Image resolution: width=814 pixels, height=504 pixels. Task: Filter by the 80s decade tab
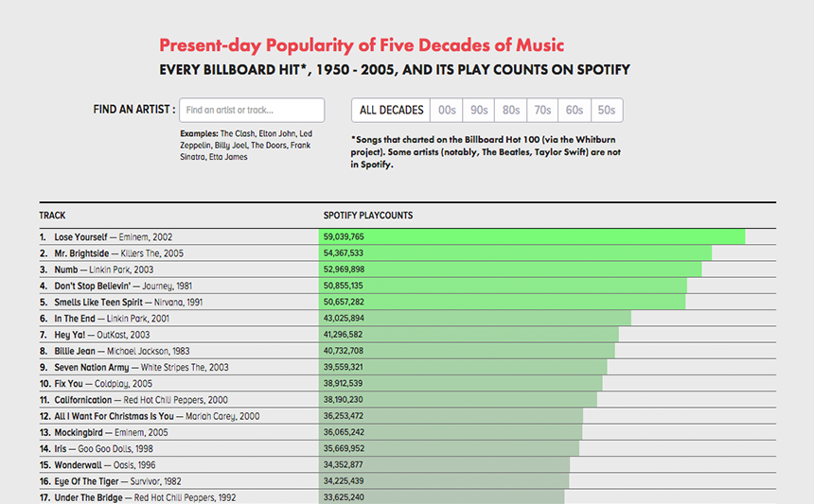coord(511,110)
